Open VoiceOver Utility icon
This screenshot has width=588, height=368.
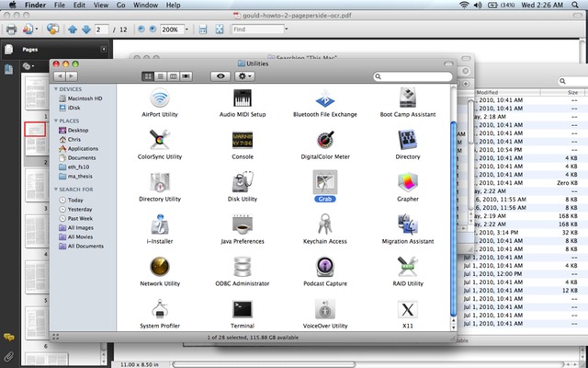click(x=324, y=309)
